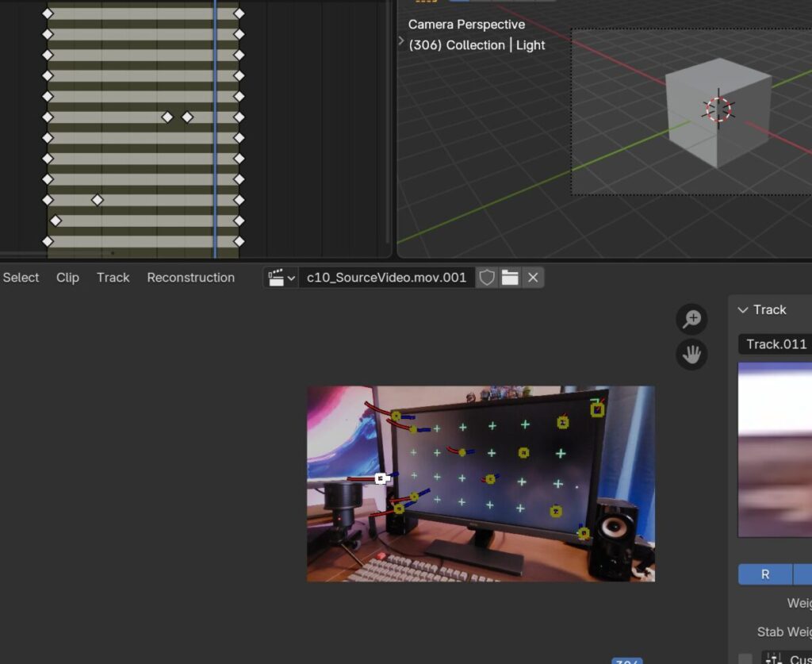The image size is (812, 664).
Task: Open the Clip menu
Action: tap(67, 278)
